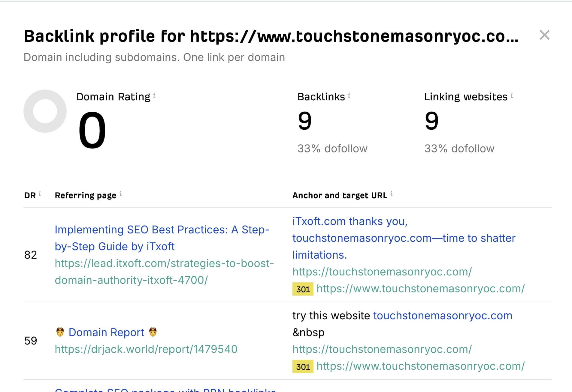572x392 pixels.
Task: Click the 301 badge under Domain Report row
Action: pos(303,366)
